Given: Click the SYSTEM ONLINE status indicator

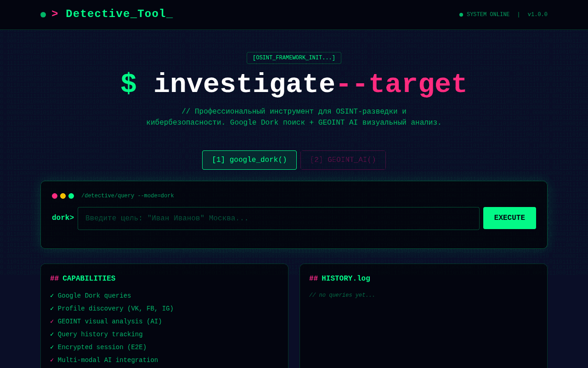Looking at the screenshot, I should [484, 15].
